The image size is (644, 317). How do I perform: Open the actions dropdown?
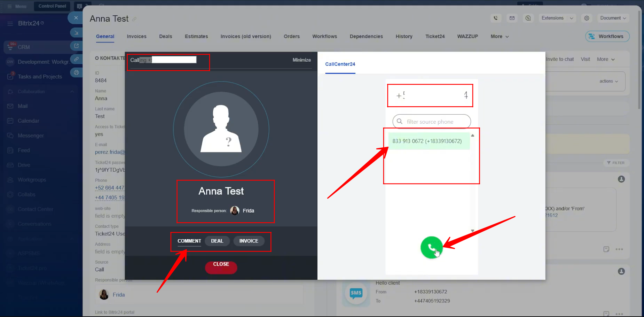point(608,81)
